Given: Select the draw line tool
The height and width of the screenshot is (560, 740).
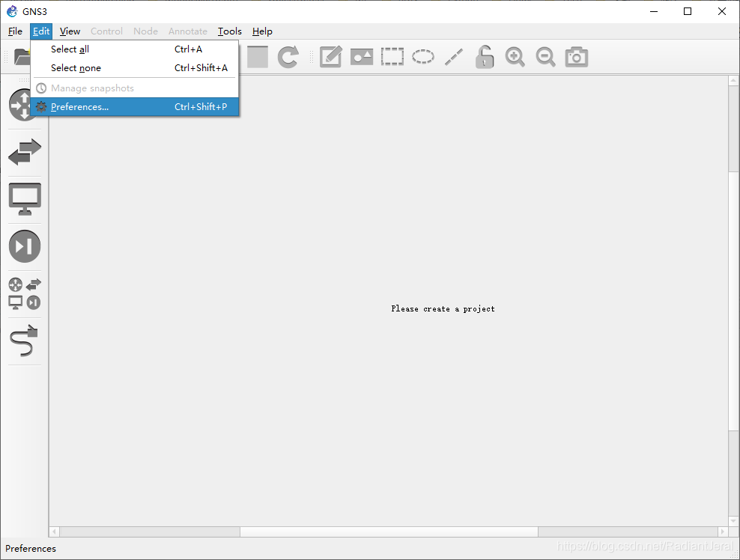Looking at the screenshot, I should point(454,57).
